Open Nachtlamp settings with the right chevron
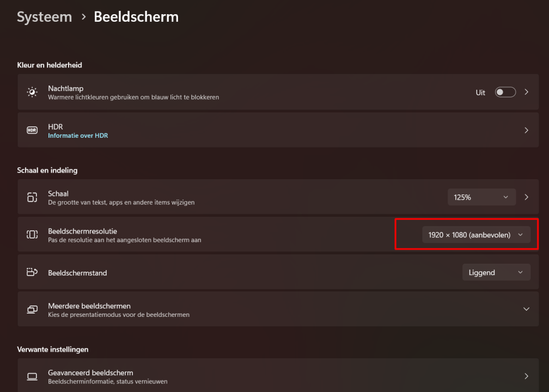This screenshot has height=392, width=549. tap(526, 92)
